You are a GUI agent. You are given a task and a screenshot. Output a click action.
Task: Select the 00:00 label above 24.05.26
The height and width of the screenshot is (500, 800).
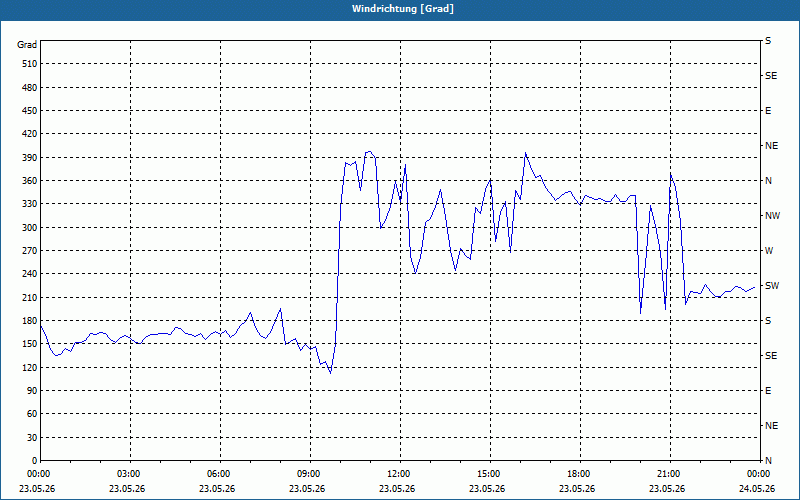tap(758, 473)
